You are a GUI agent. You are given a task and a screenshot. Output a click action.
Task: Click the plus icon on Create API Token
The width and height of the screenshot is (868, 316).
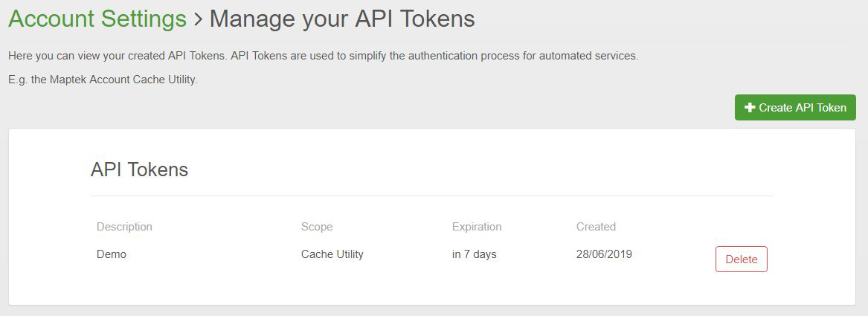[x=750, y=108]
